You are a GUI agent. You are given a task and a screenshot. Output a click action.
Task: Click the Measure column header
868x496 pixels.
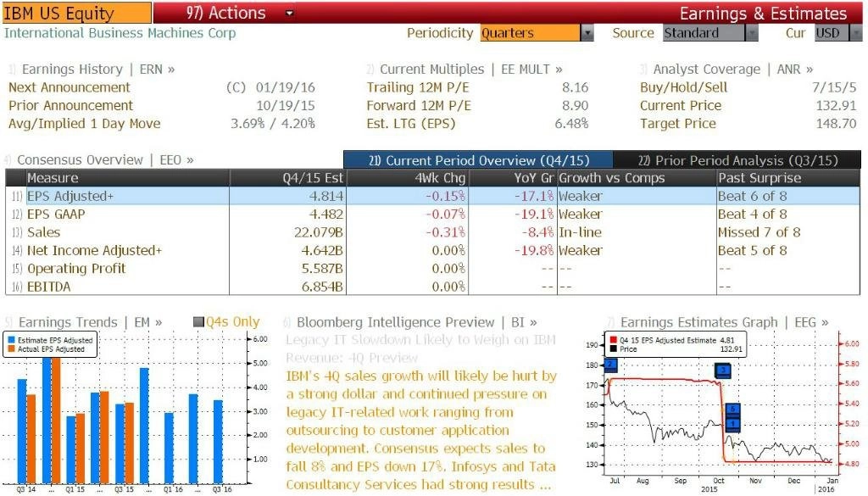(127, 178)
